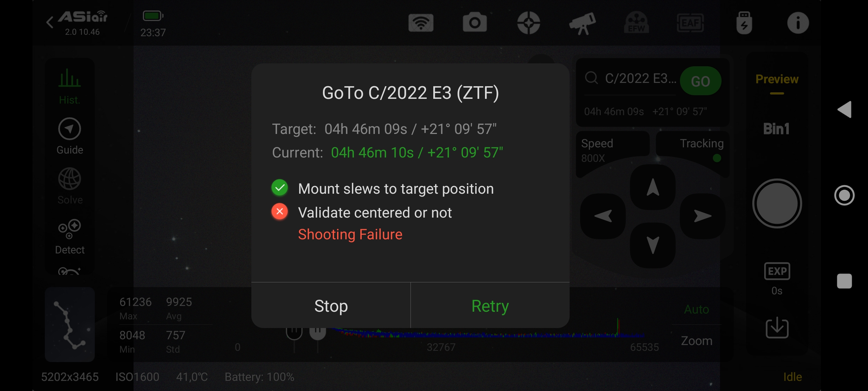Toggle Auto histogram stretch
The width and height of the screenshot is (868, 391).
(x=696, y=310)
